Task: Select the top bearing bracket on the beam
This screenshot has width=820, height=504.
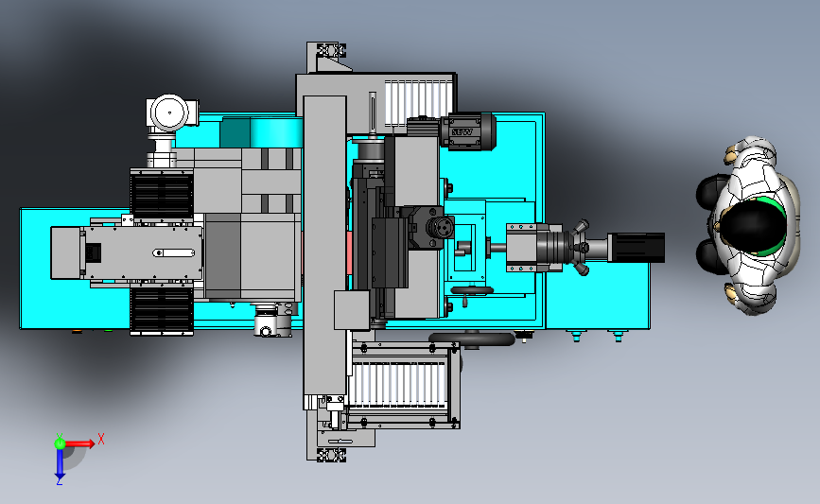Action: point(331,51)
